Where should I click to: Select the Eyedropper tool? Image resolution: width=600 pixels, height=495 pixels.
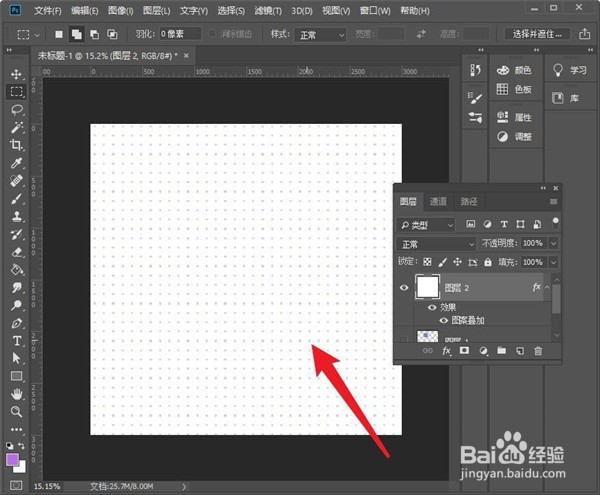pyautogui.click(x=16, y=163)
